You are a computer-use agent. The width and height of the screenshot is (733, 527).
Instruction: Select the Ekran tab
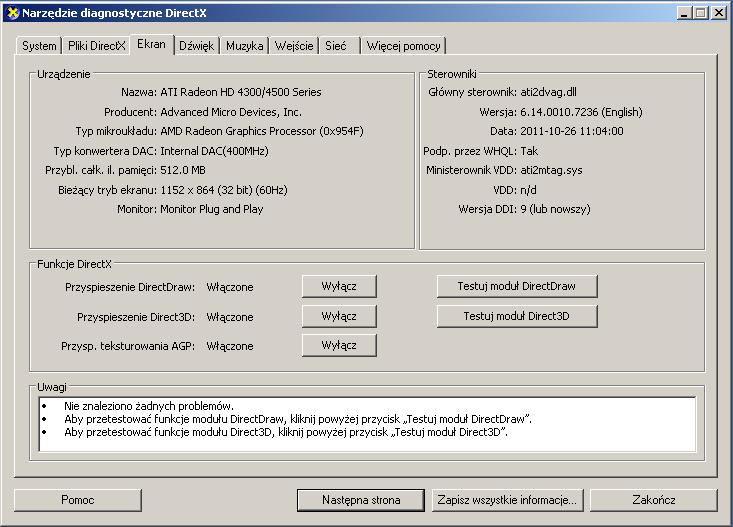click(151, 44)
